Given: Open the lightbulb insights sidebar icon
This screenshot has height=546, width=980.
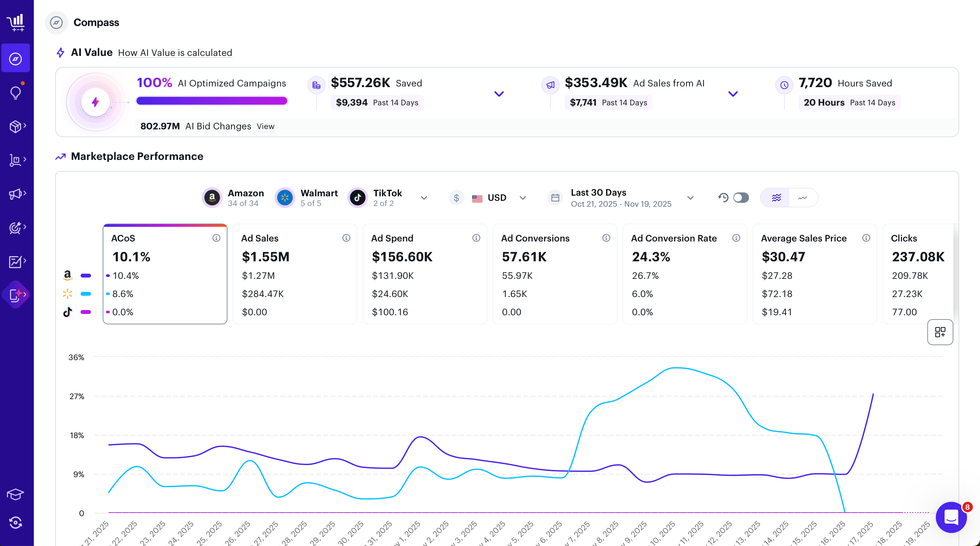Looking at the screenshot, I should [16, 92].
